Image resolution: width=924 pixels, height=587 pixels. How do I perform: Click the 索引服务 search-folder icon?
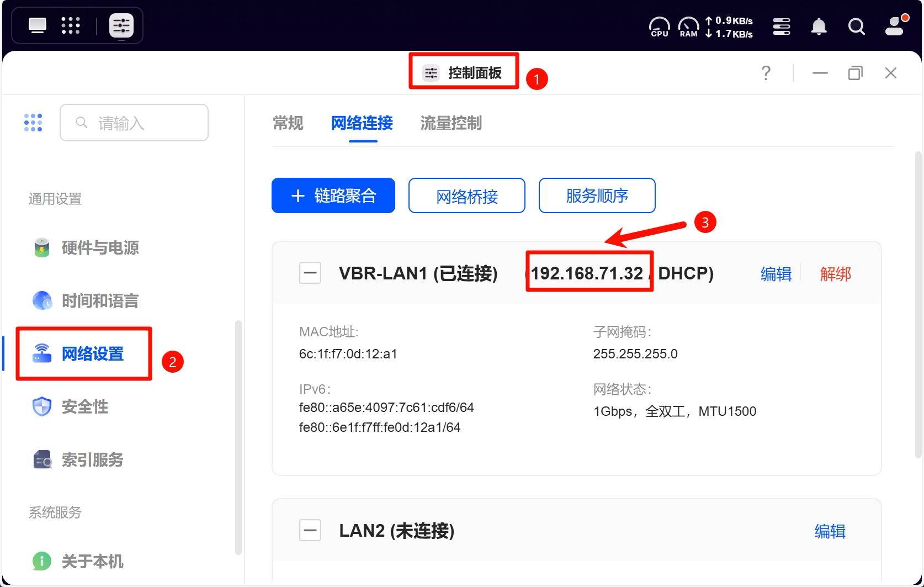pos(43,459)
